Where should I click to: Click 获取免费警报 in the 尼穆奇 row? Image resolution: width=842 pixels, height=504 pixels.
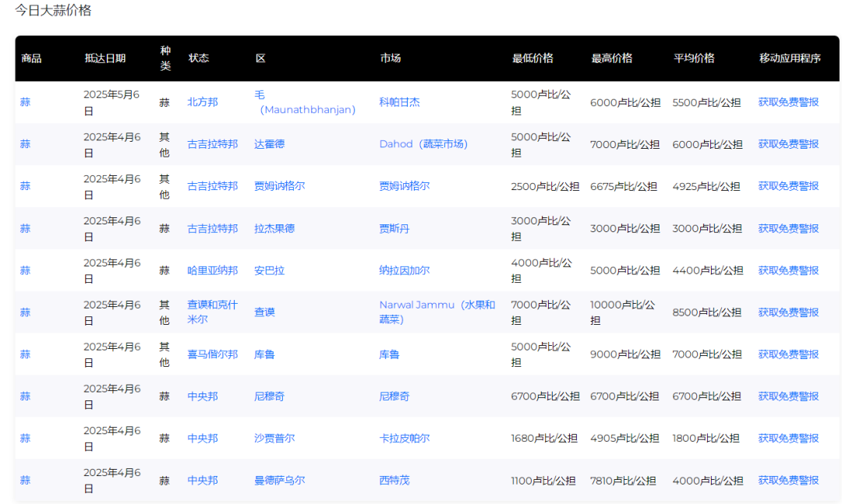[x=787, y=397]
